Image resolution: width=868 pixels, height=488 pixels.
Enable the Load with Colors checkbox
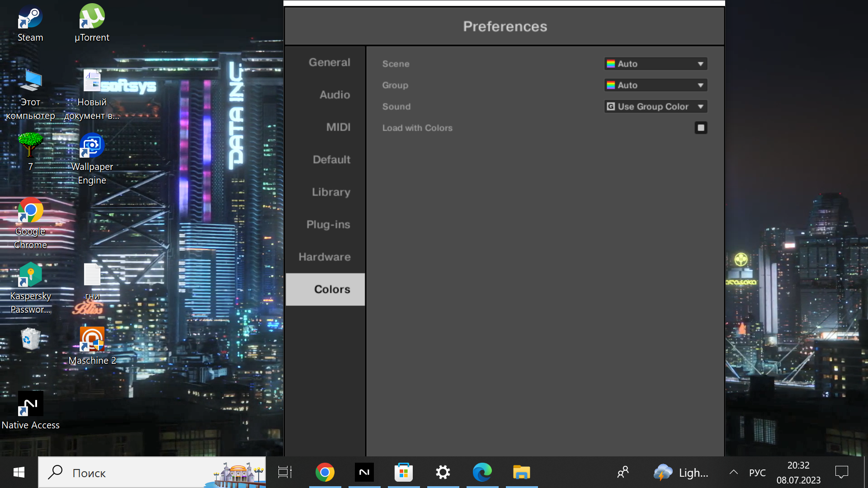pos(701,128)
